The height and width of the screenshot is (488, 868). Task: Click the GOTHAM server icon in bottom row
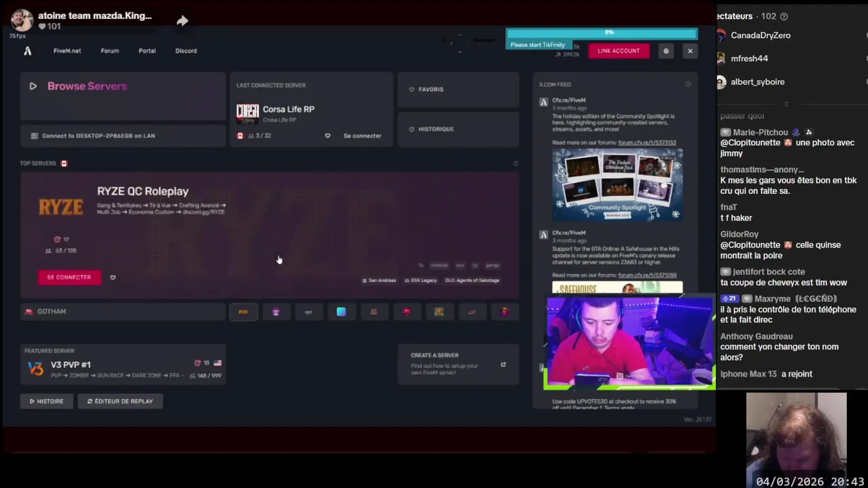(28, 312)
